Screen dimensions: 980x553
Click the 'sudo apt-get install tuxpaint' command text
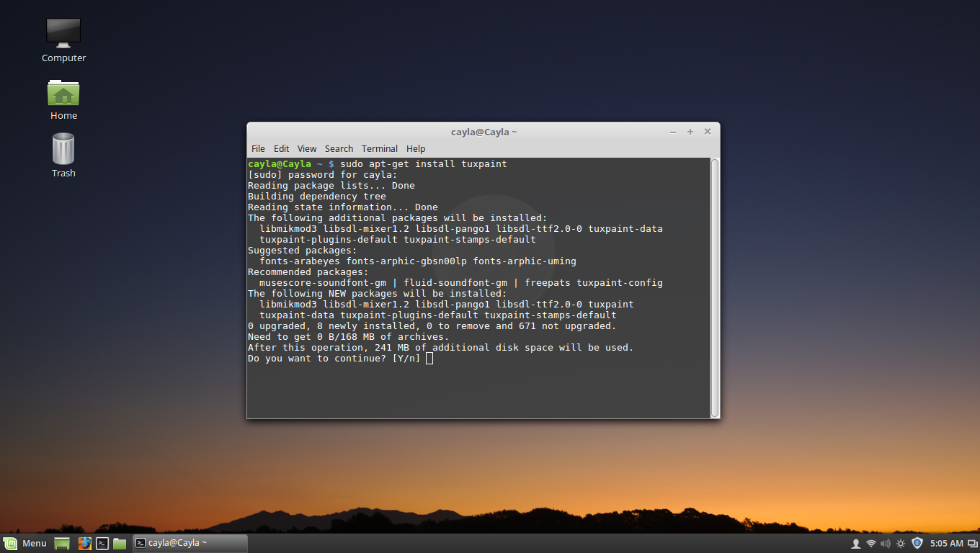click(x=424, y=163)
